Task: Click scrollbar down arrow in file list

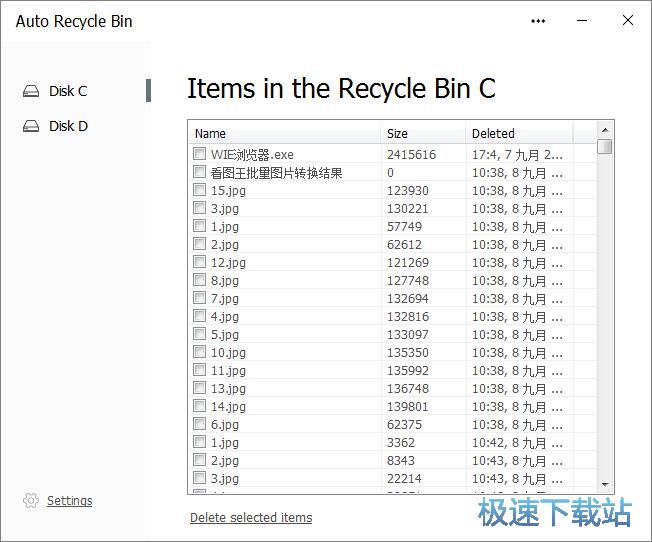Action: [605, 485]
